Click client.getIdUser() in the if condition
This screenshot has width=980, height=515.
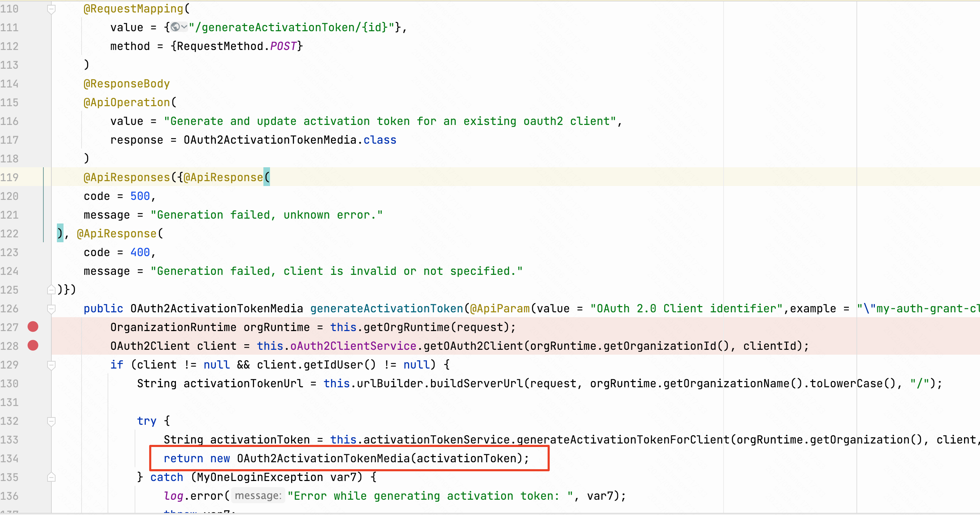click(x=316, y=365)
